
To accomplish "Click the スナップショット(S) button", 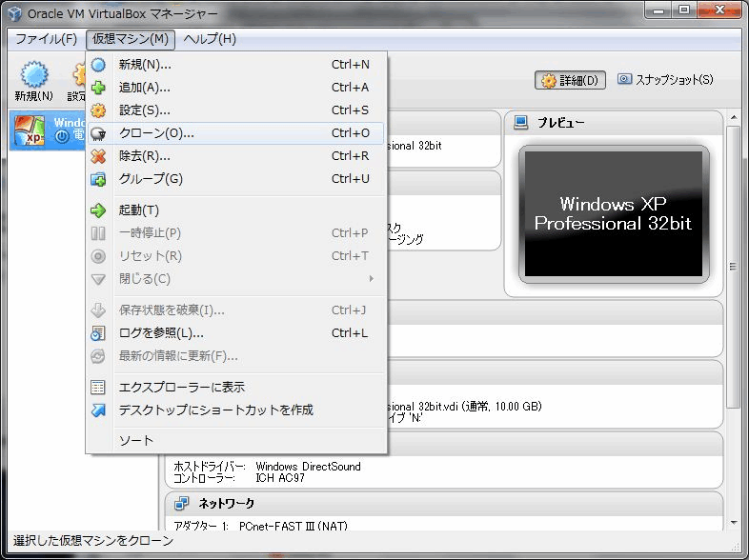I will tap(665, 79).
